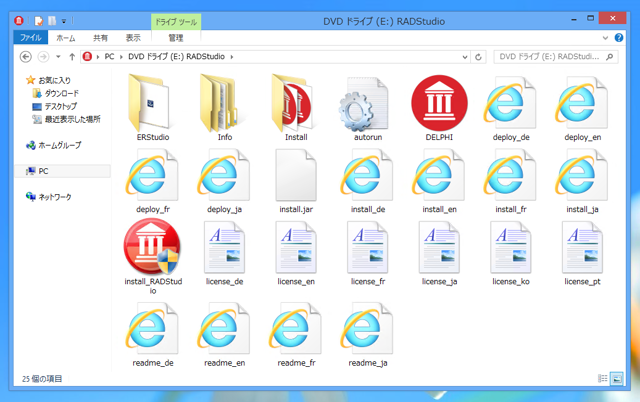Screen dimensions: 640x402
Task: Click the properties quick access toolbar icon
Action: click(39, 21)
